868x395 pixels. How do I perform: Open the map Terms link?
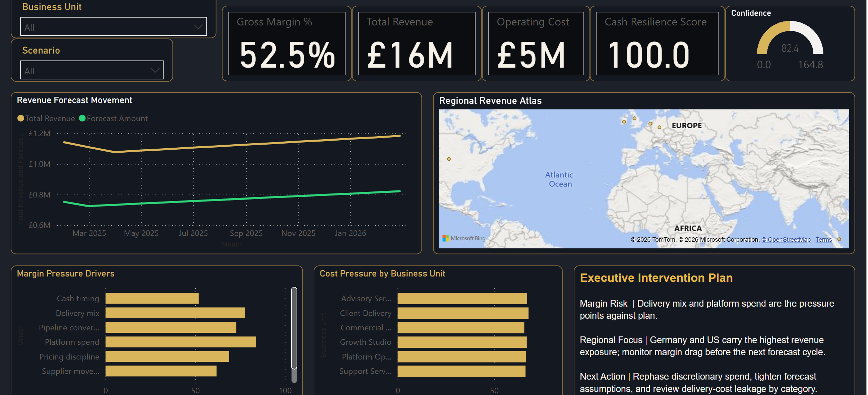pos(823,240)
